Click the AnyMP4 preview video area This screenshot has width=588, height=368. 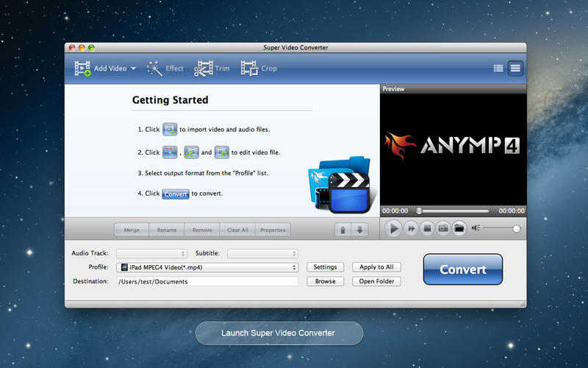pyautogui.click(x=453, y=149)
